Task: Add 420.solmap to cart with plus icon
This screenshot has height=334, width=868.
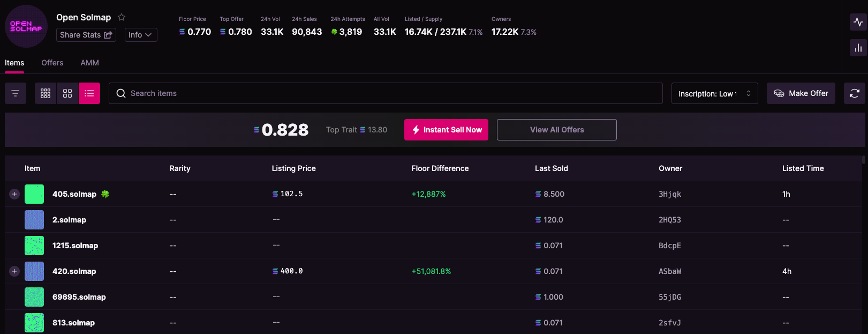Action: [x=14, y=271]
